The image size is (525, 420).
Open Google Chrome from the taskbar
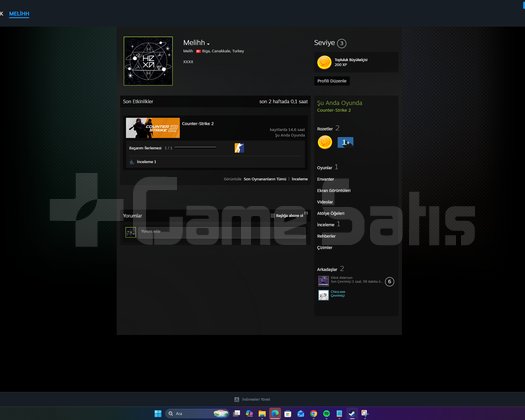(313, 414)
